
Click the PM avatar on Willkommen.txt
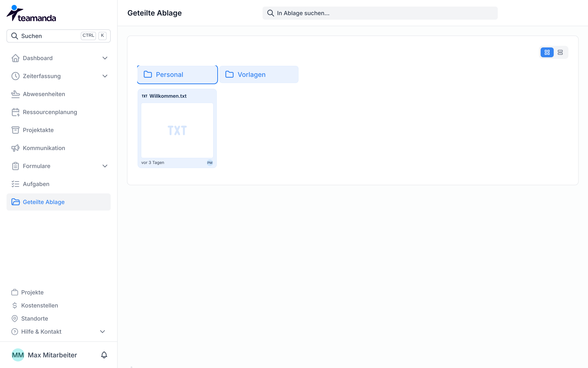point(210,163)
